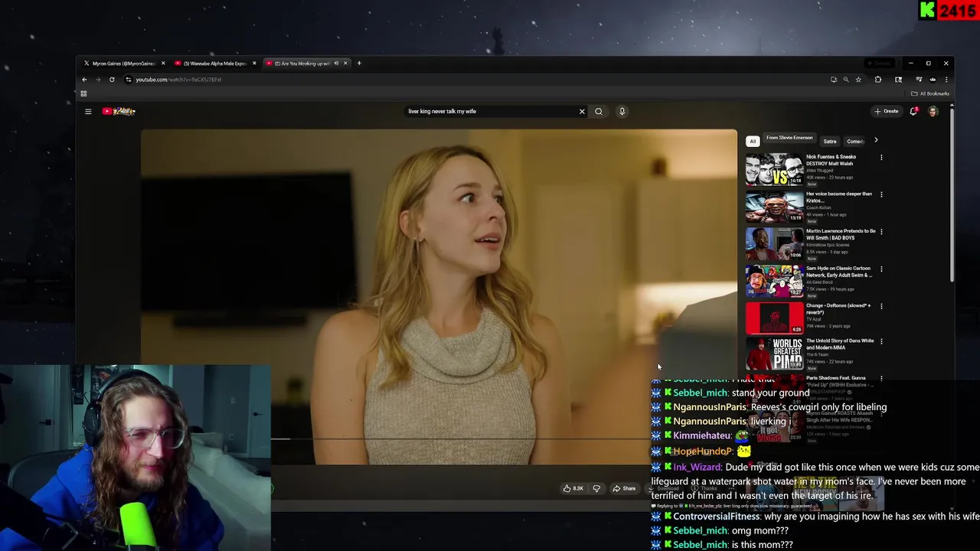The width and height of the screenshot is (980, 551).
Task: Open options menu for Martin Lawrence video
Action: pos(881,231)
